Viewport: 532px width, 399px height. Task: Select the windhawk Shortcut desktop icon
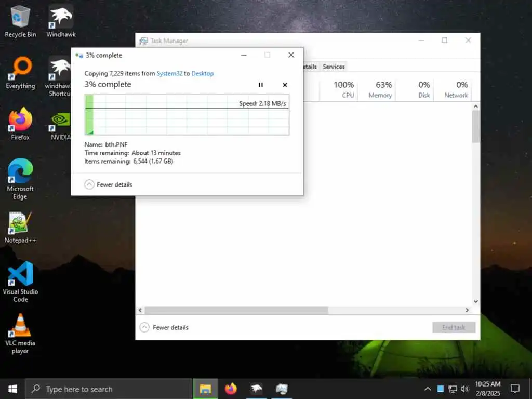58,77
